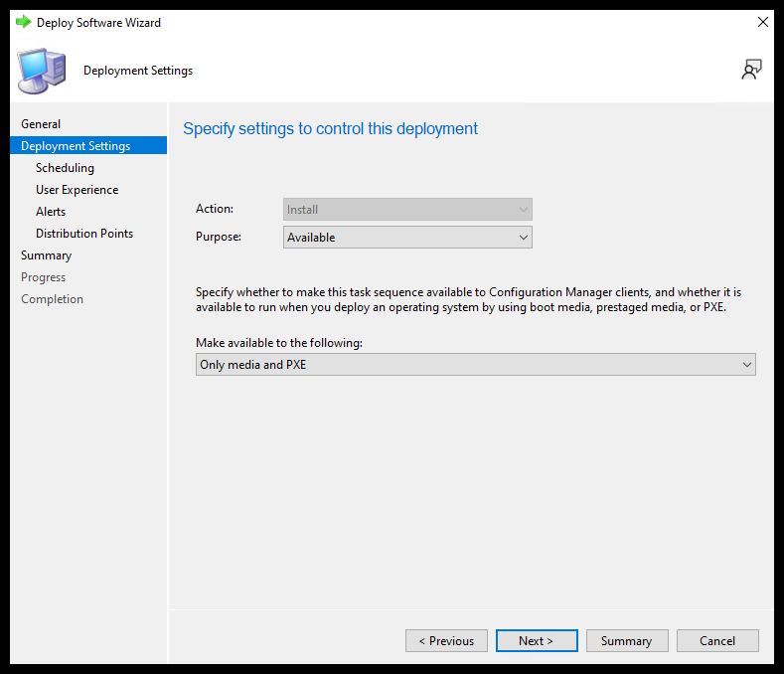The width and height of the screenshot is (784, 674).
Task: Click the Progress step in sidebar
Action: click(43, 277)
